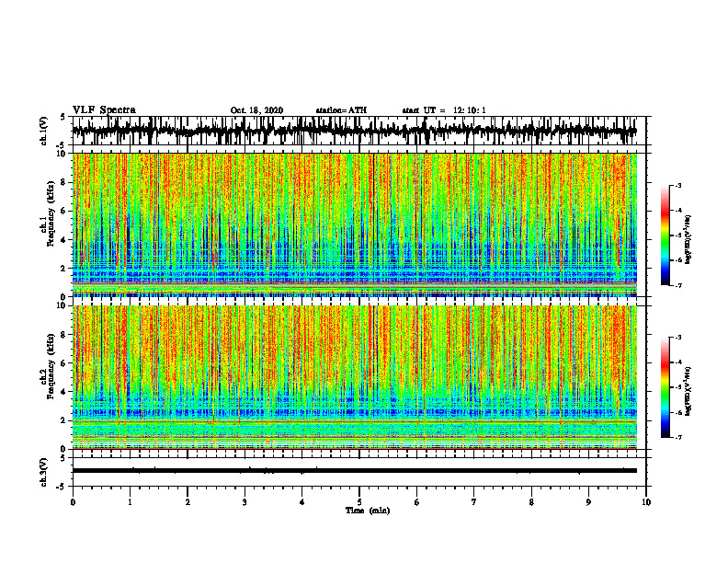This screenshot has width=728, height=563.
Task: Click the 4 kHz tick on ch.1 frequency axis
Action: click(63, 240)
